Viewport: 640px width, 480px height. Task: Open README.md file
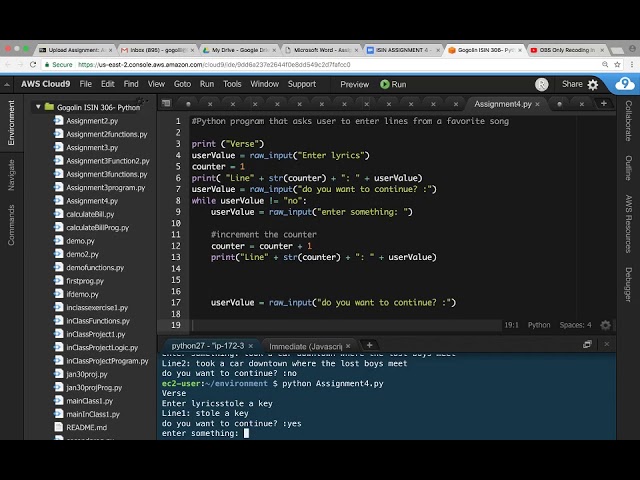tap(87, 427)
